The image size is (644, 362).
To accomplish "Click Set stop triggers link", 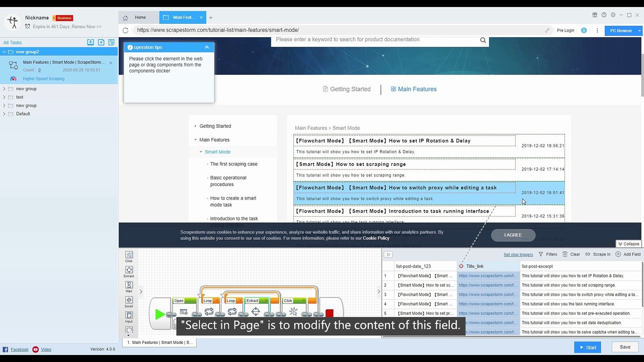I will [x=518, y=254].
